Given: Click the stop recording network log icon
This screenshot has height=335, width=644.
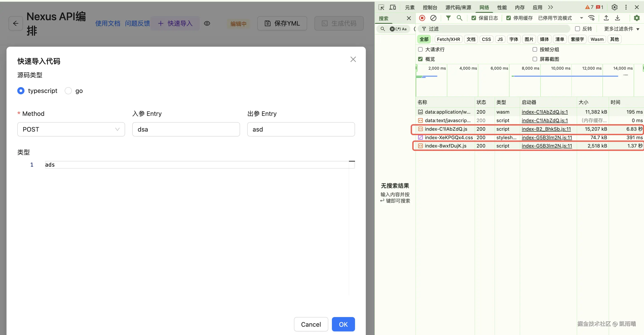Looking at the screenshot, I should (422, 18).
